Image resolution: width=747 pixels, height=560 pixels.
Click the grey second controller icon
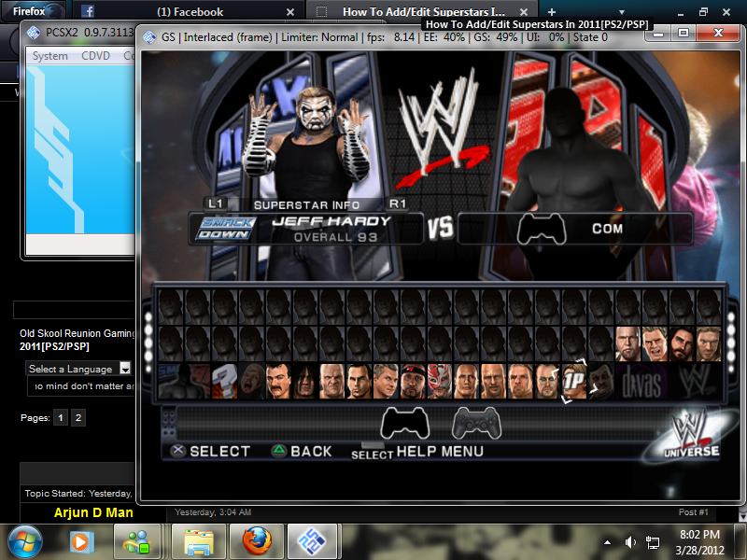pyautogui.click(x=476, y=423)
